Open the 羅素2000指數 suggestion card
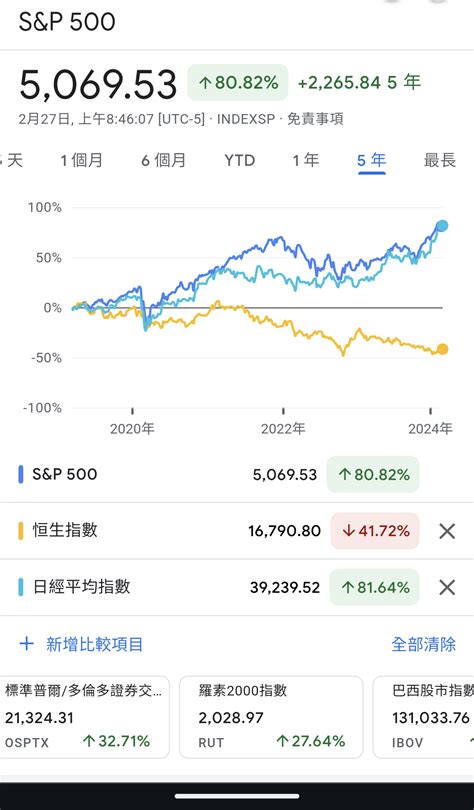The height and width of the screenshot is (810, 474). pos(271,717)
